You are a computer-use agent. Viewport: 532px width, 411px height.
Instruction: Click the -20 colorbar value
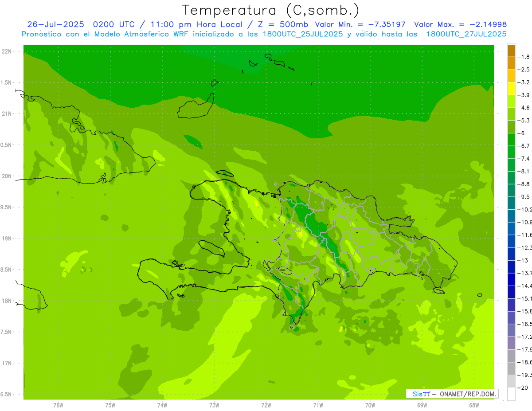[x=524, y=388]
